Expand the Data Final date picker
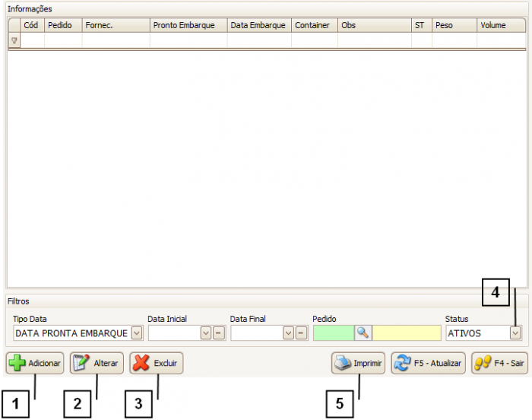532x420 pixels. 288,332
